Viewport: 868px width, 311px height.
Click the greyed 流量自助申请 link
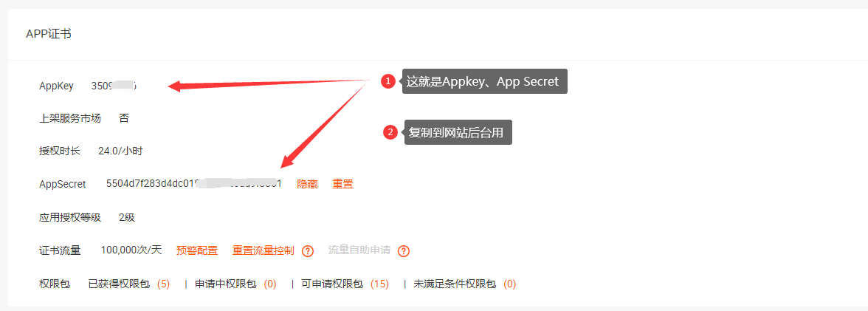point(359,250)
